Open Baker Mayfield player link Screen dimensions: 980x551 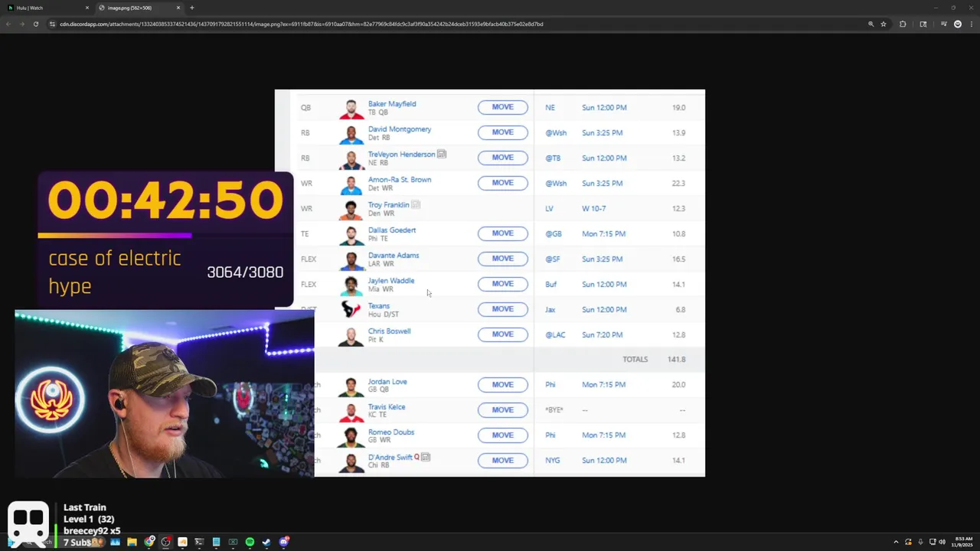392,104
